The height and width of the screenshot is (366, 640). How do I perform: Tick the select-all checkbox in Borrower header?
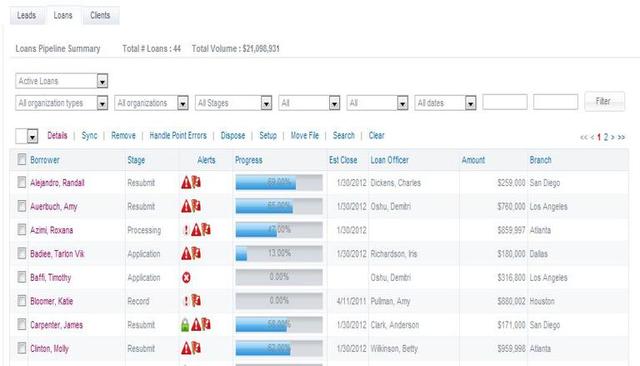tap(22, 160)
